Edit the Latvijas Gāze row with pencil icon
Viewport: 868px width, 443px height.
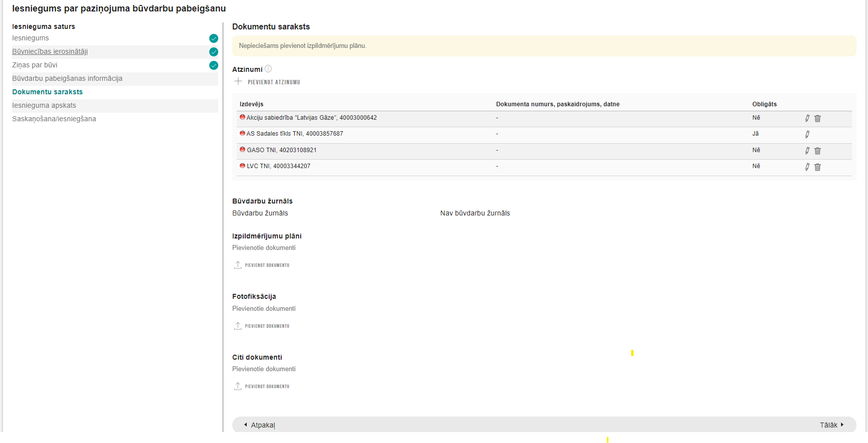(807, 118)
